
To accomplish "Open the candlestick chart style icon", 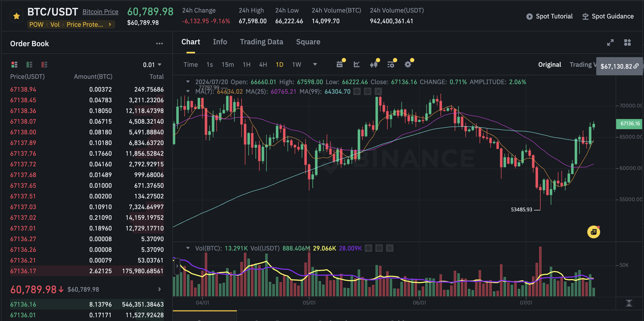I will click(373, 64).
